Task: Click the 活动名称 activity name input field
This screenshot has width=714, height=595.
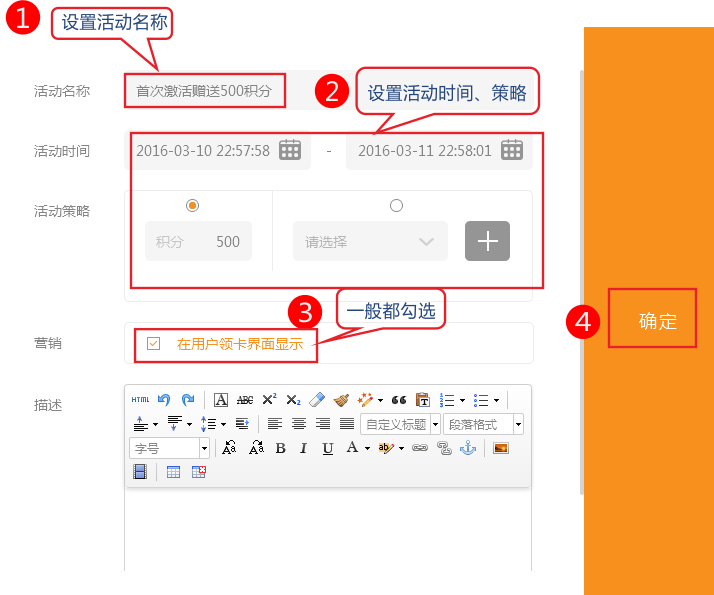Action: [x=205, y=91]
